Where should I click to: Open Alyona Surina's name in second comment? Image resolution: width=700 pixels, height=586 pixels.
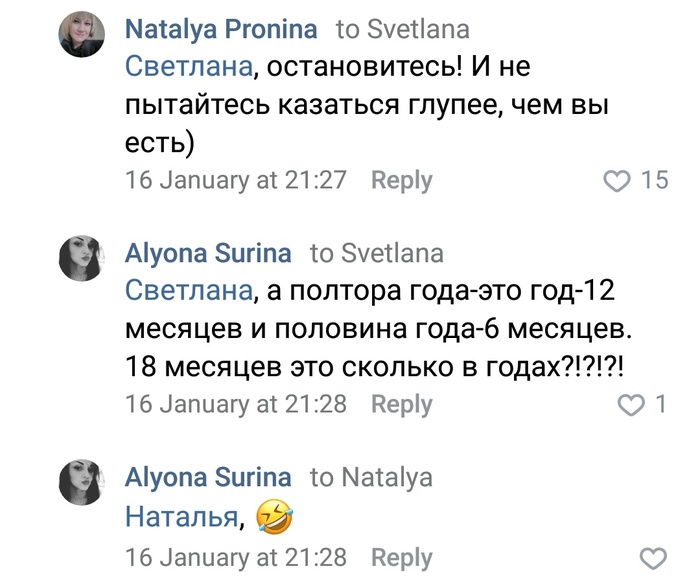pyautogui.click(x=208, y=254)
